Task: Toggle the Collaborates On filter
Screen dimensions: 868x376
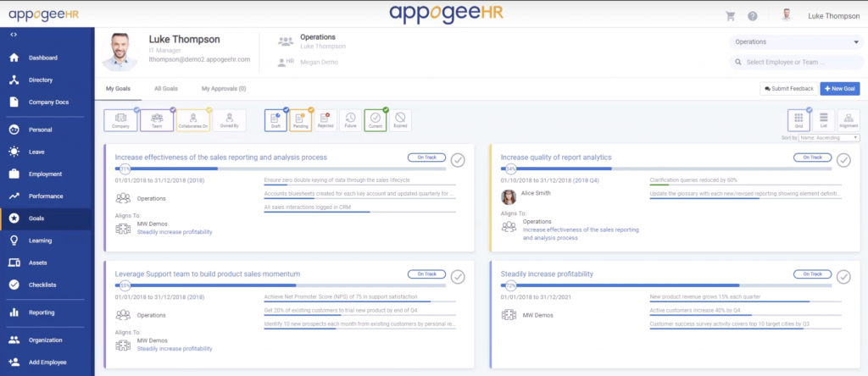Action: click(x=193, y=120)
